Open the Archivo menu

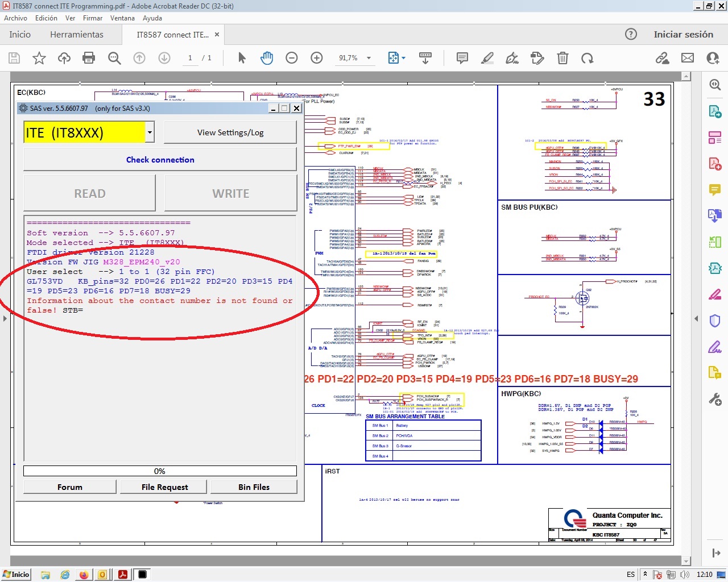point(15,18)
